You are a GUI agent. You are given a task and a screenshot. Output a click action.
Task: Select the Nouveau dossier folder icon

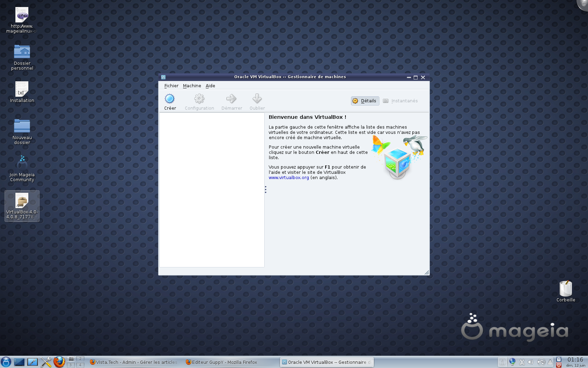(x=22, y=132)
